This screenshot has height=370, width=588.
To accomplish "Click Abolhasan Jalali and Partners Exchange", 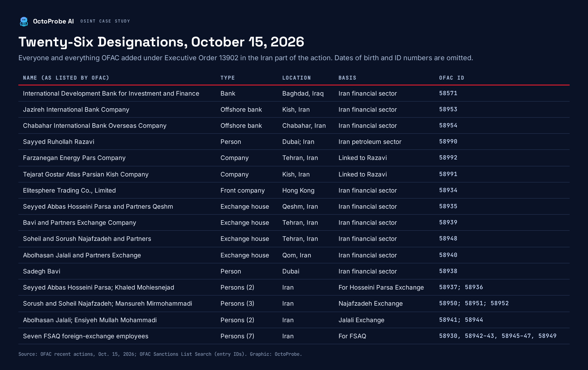I will point(82,255).
